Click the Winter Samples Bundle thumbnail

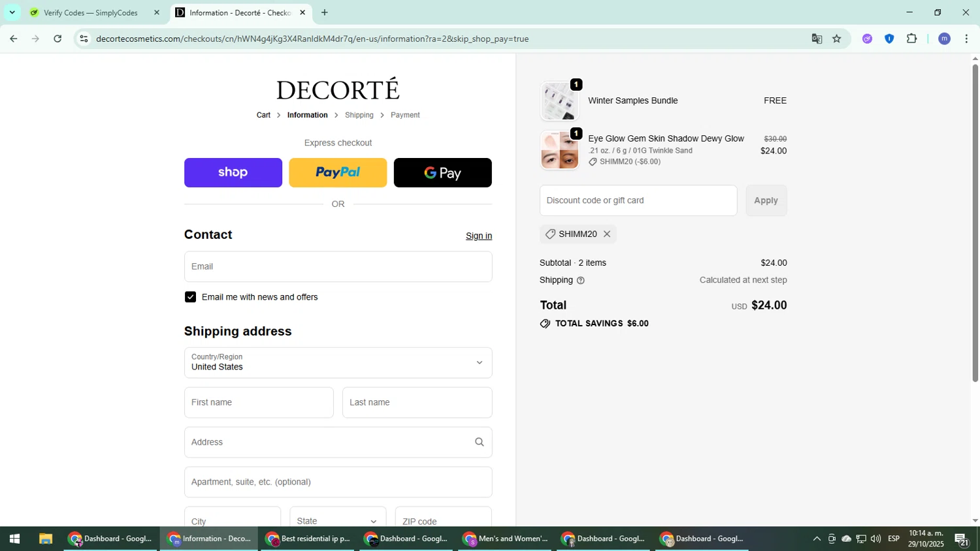tap(559, 101)
